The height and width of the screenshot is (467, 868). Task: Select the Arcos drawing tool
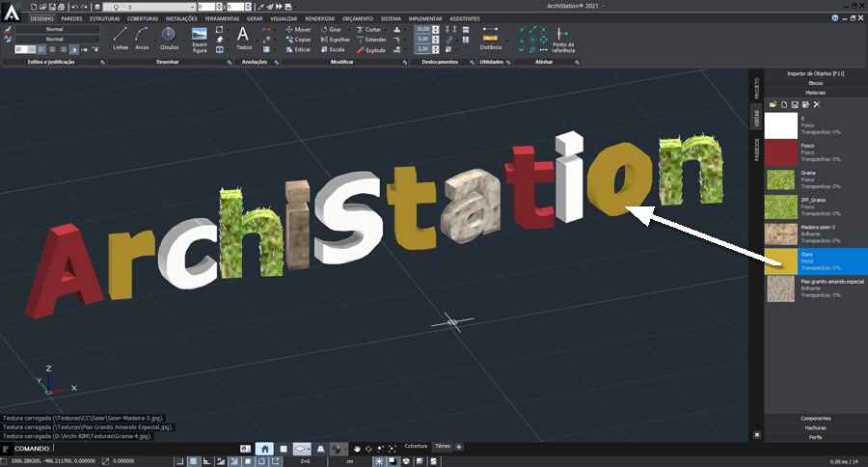142,39
